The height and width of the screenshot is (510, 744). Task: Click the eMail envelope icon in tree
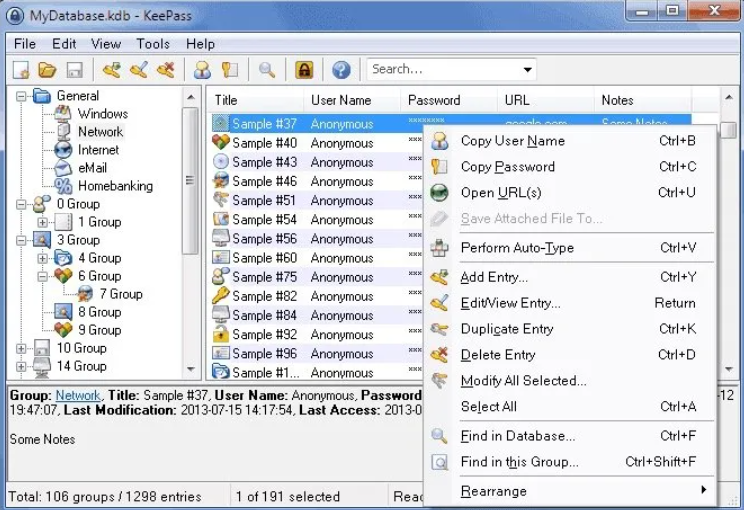pos(63,168)
